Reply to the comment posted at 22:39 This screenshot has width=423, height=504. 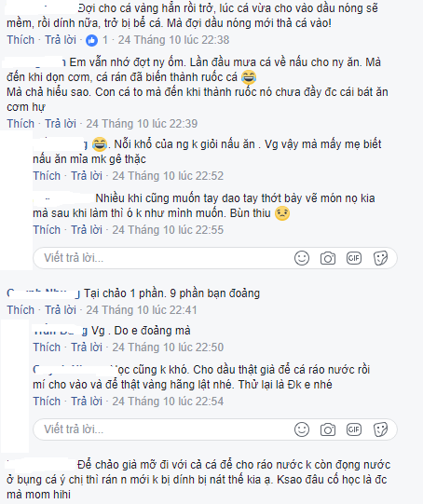(61, 124)
